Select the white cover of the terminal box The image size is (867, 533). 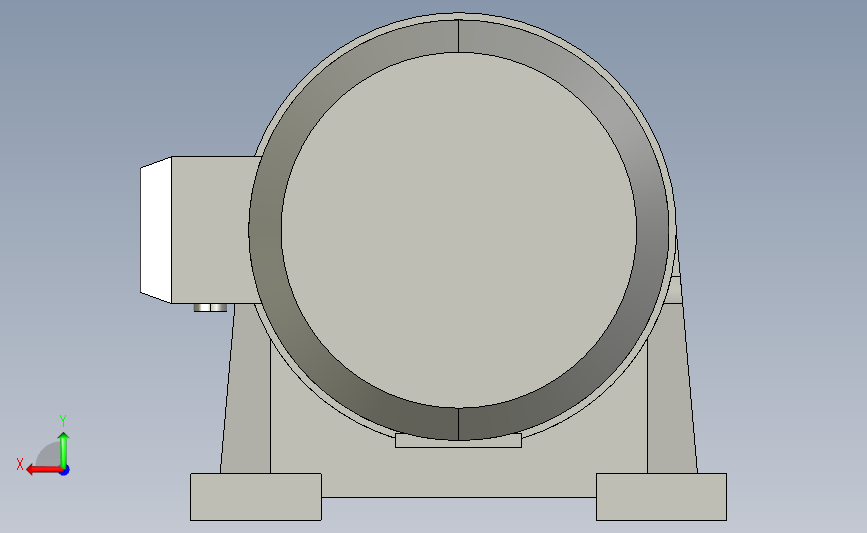click(x=156, y=230)
